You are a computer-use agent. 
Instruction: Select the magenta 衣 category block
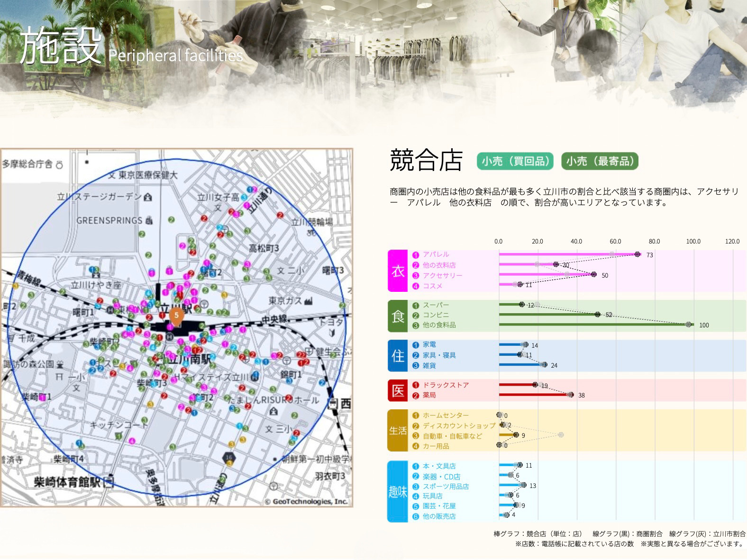398,271
